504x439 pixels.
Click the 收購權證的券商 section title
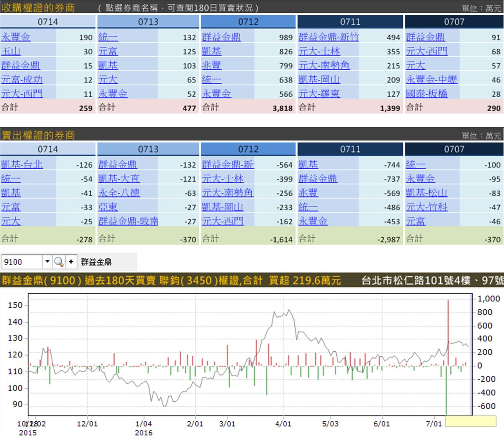38,7
